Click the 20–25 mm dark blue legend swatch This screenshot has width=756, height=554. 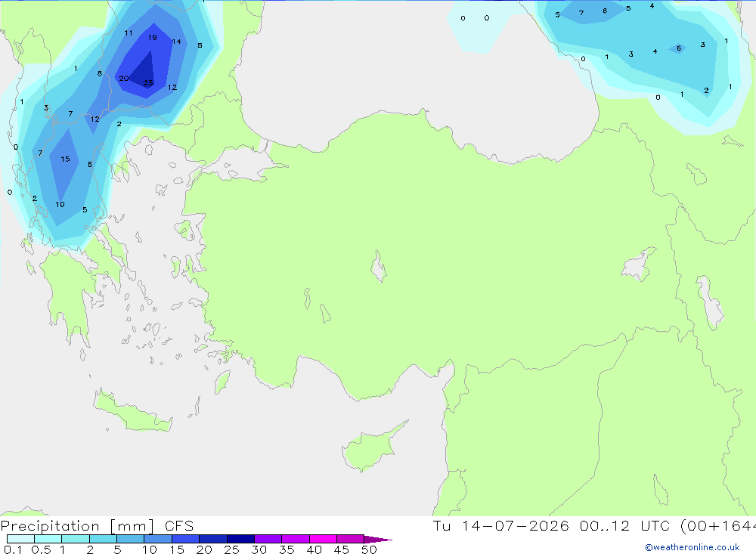click(x=212, y=539)
